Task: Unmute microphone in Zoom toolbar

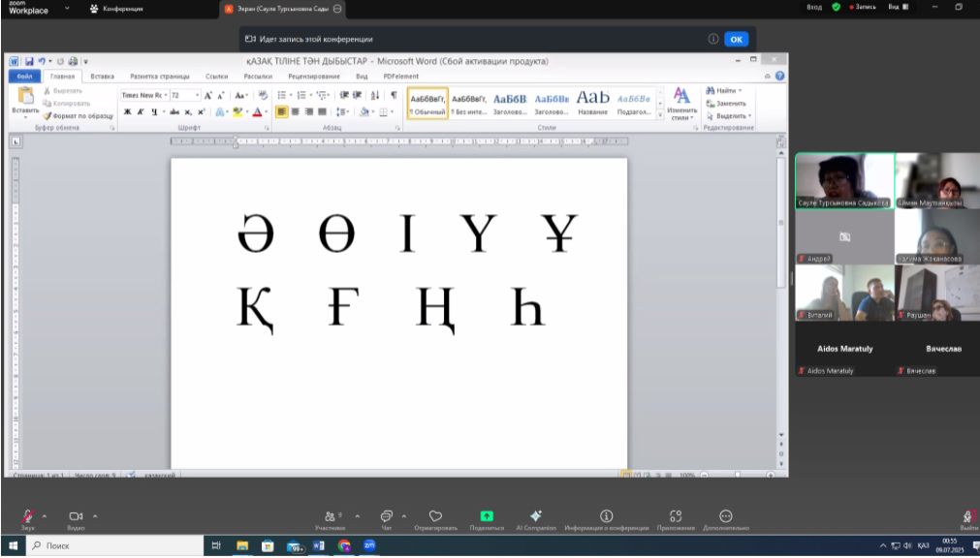Action: [x=27, y=516]
